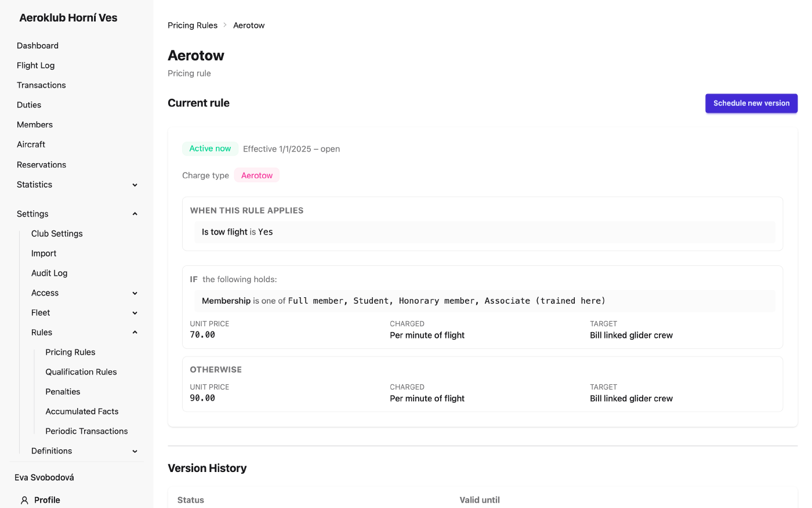Collapse the Rules submenu chevron
812x508 pixels.
pos(135,333)
